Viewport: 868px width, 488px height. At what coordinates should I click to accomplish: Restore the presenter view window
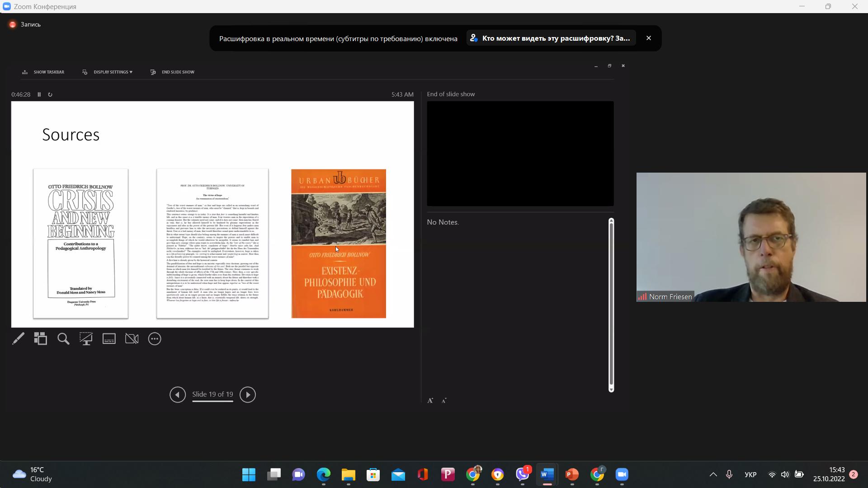609,66
